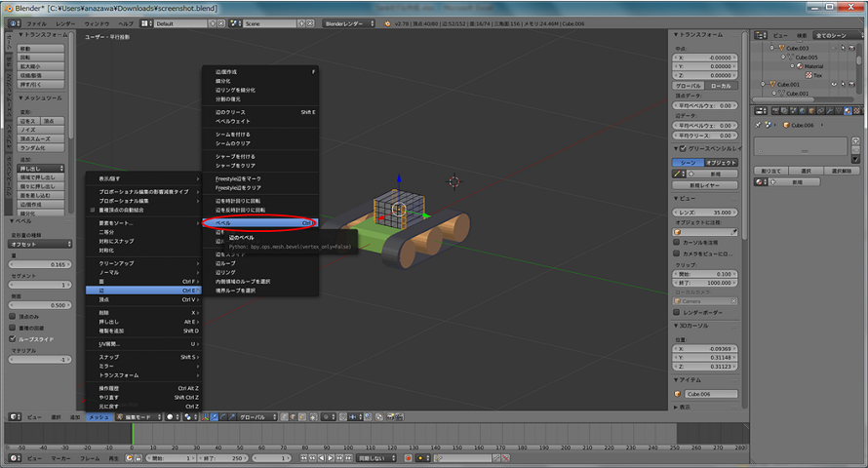Open the メッシュ menu in 3D view header
868x468 pixels.
[99, 416]
